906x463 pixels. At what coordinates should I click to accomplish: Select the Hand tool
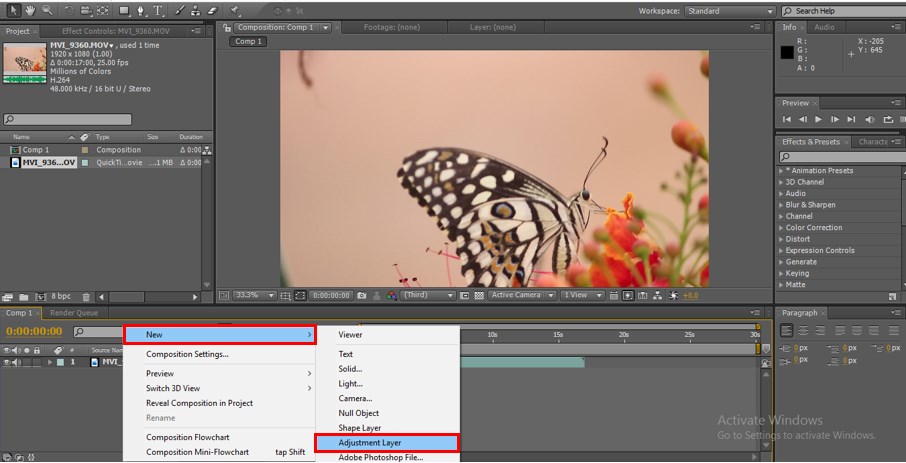coord(31,10)
